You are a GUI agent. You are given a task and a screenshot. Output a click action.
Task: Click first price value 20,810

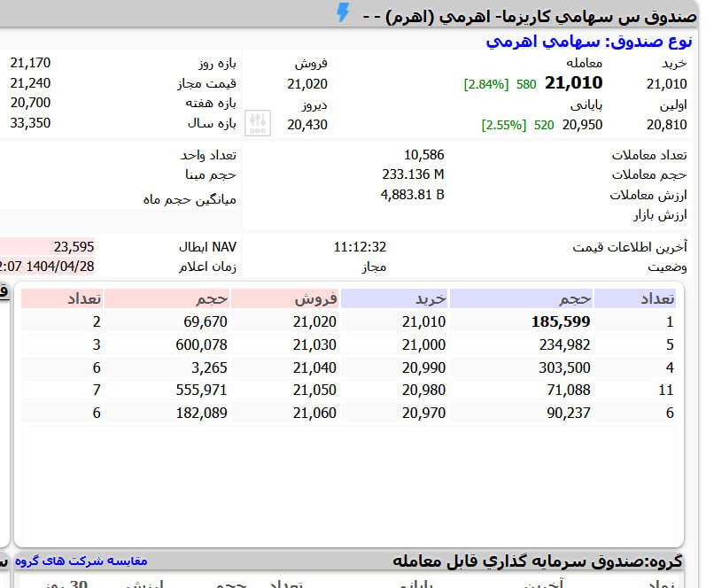coord(667,125)
